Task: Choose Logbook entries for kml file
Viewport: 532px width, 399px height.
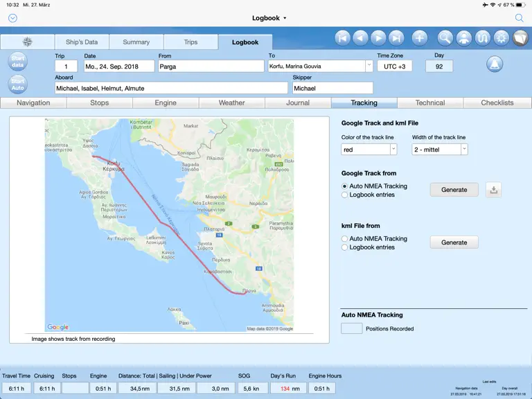Action: coord(344,247)
